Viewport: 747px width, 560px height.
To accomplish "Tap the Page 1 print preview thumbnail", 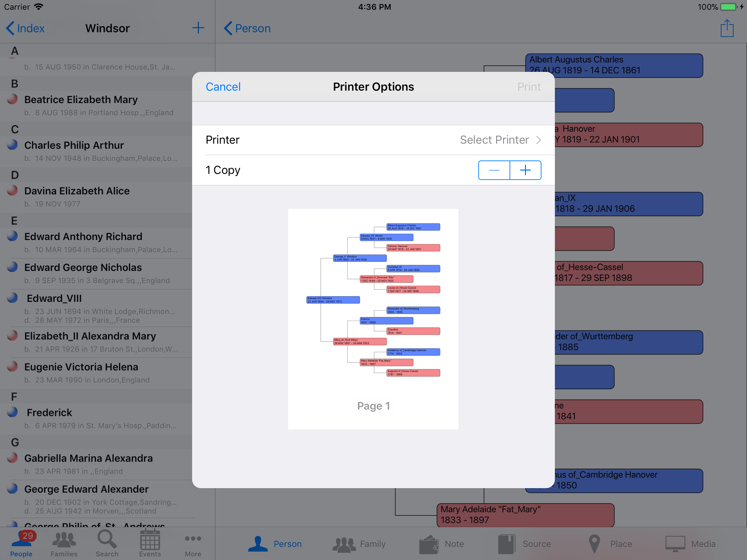I will click(373, 319).
